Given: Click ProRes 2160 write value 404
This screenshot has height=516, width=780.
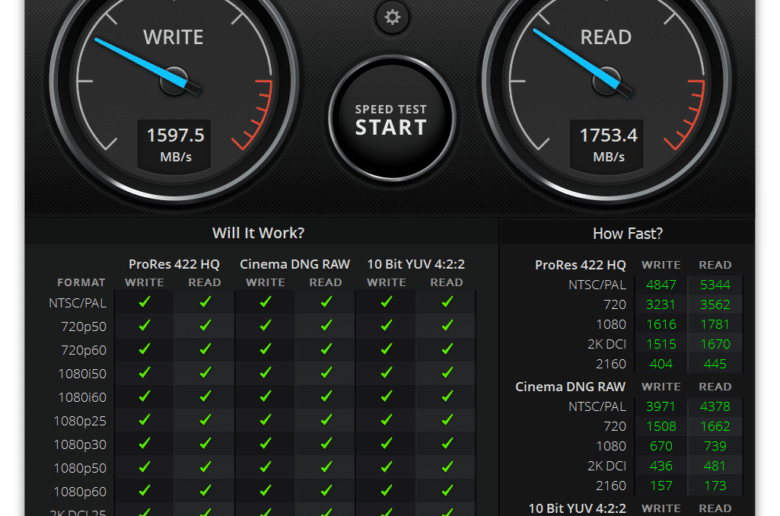Looking at the screenshot, I should tap(661, 364).
